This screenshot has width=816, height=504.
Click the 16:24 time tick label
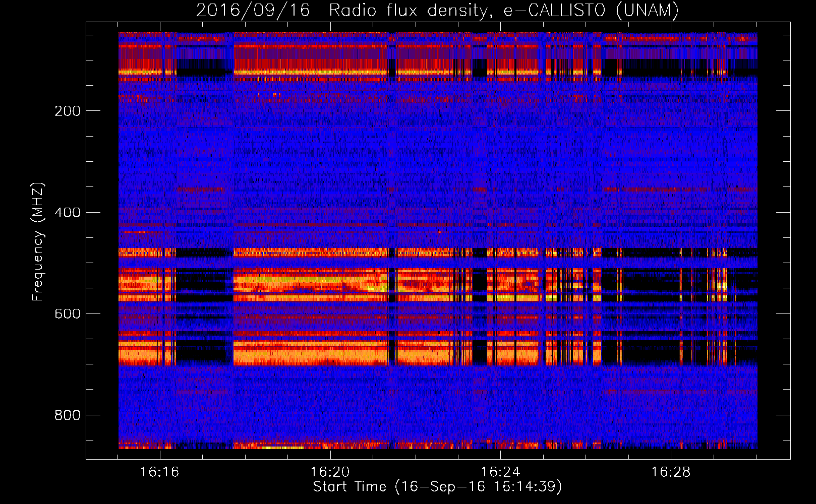click(x=500, y=472)
